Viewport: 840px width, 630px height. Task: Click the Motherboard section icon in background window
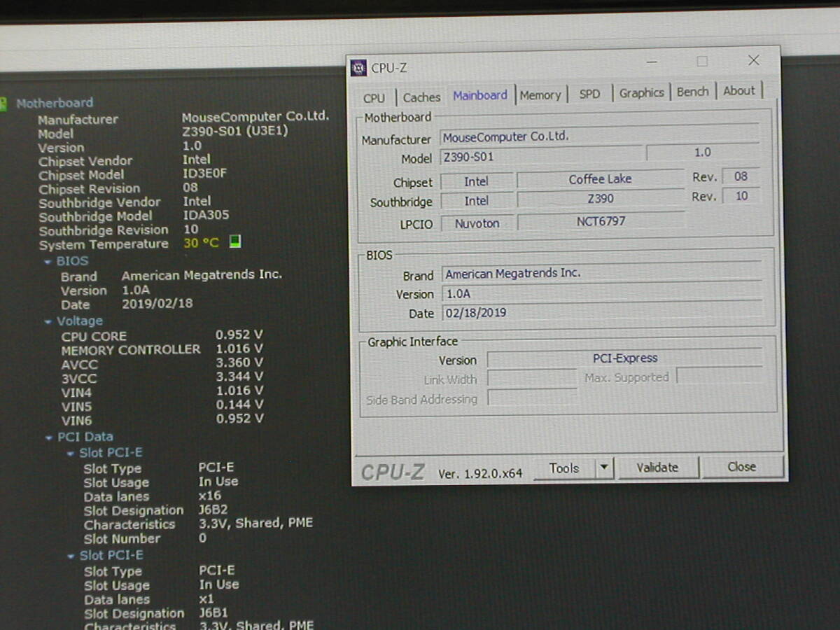click(3, 104)
